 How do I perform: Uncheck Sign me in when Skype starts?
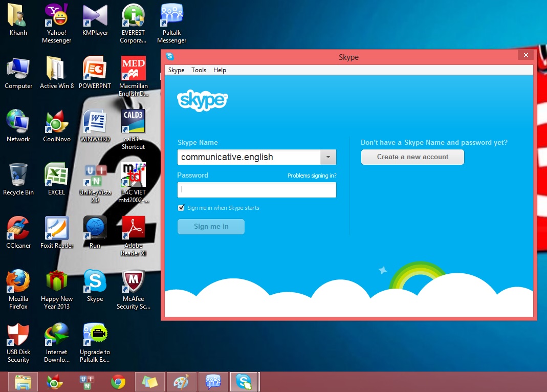click(x=181, y=208)
